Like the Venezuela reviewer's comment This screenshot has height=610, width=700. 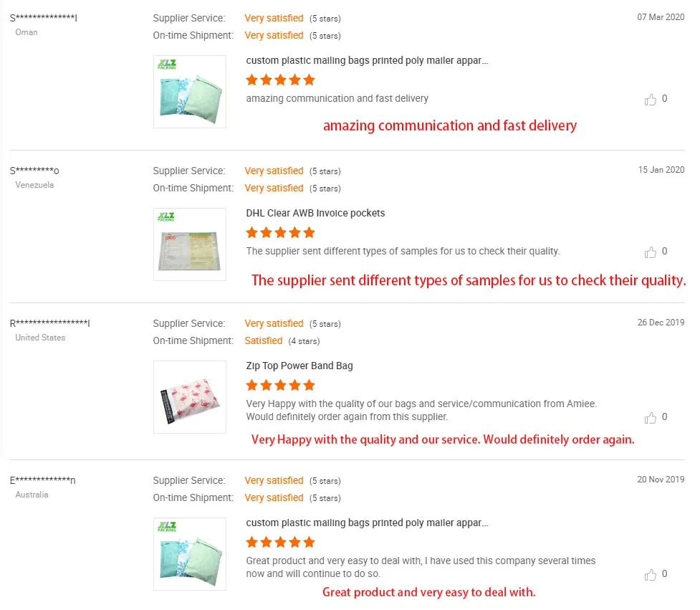(x=651, y=252)
